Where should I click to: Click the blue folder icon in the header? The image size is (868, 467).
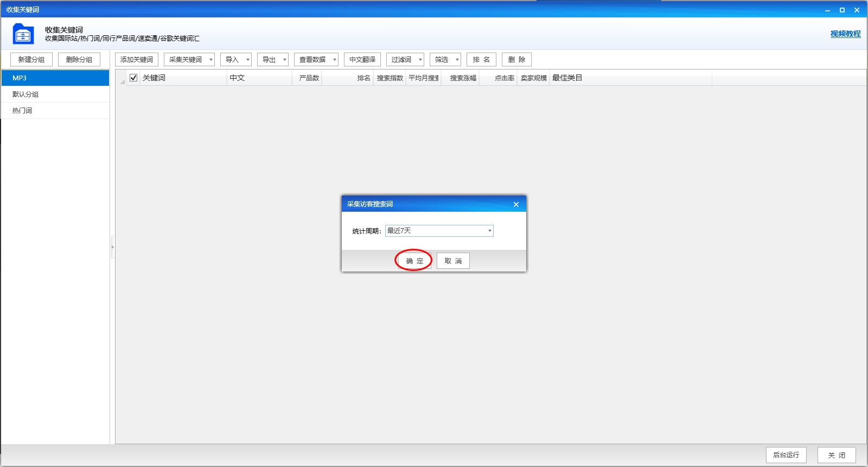[x=23, y=34]
